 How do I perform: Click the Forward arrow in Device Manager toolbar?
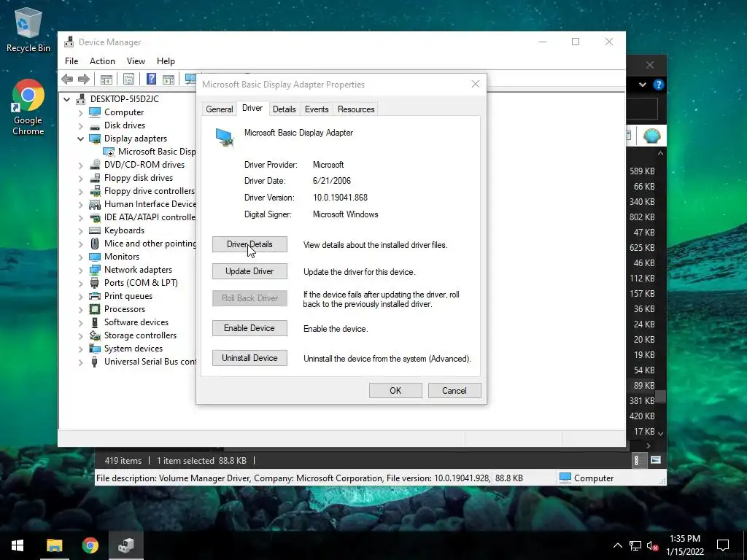(x=84, y=79)
